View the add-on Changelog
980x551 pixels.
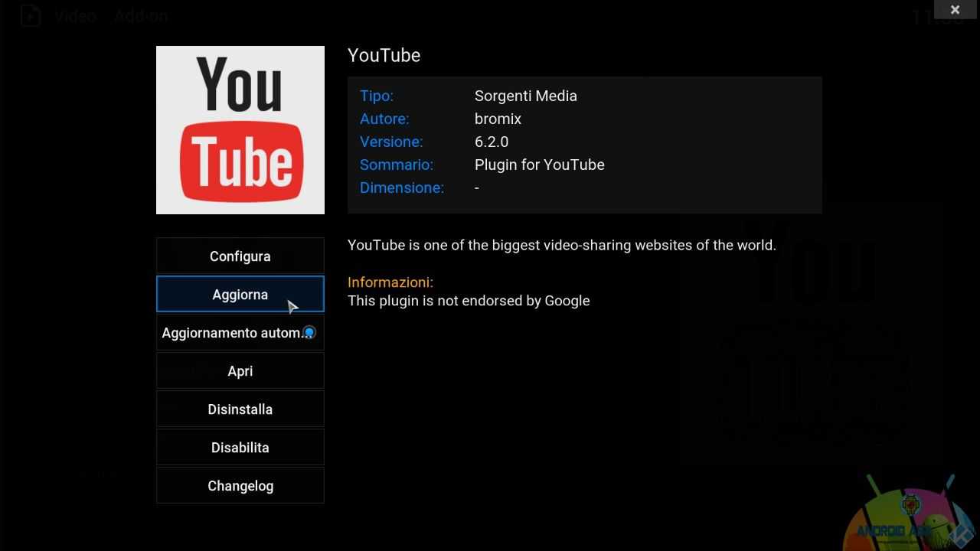[x=240, y=485]
